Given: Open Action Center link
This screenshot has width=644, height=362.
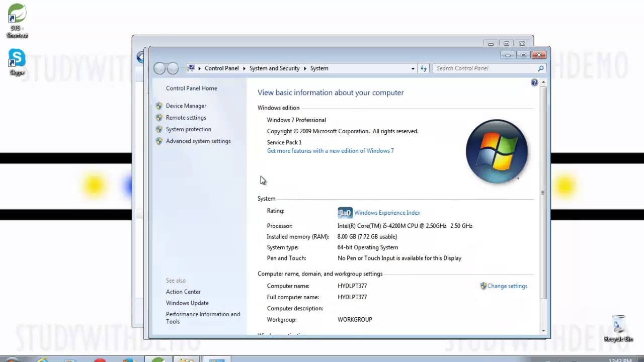Looking at the screenshot, I should click(x=183, y=292).
